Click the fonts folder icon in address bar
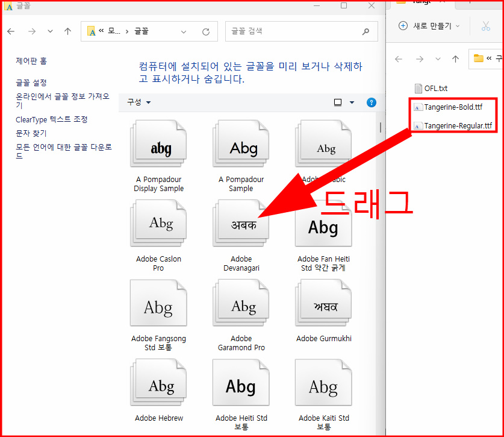The height and width of the screenshot is (437, 504). [92, 31]
